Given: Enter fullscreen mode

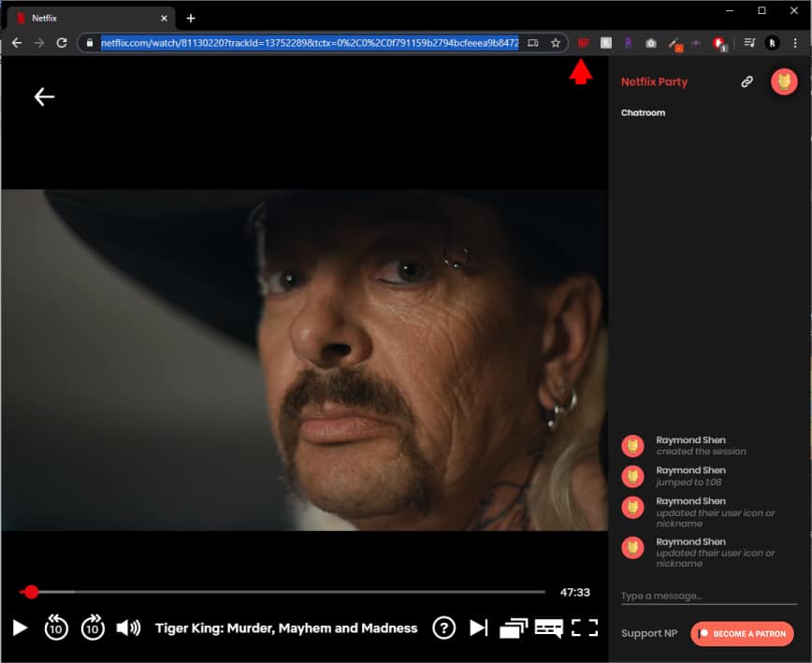Looking at the screenshot, I should pyautogui.click(x=585, y=628).
